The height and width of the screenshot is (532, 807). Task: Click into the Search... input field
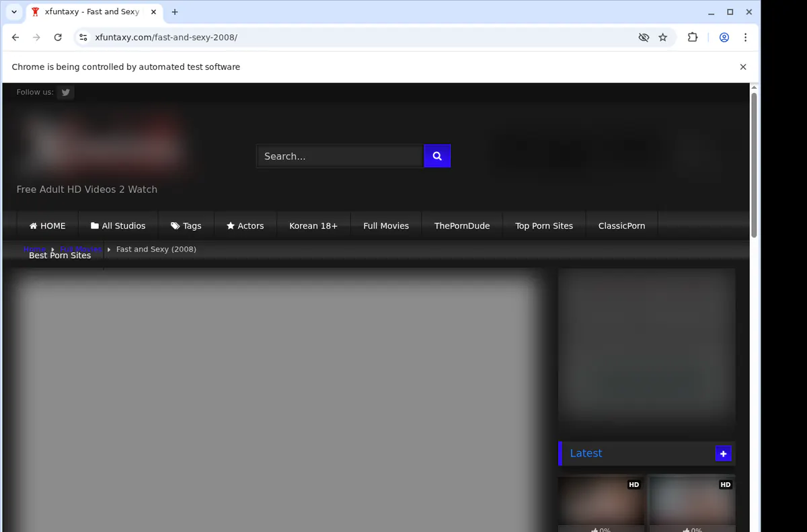click(340, 156)
